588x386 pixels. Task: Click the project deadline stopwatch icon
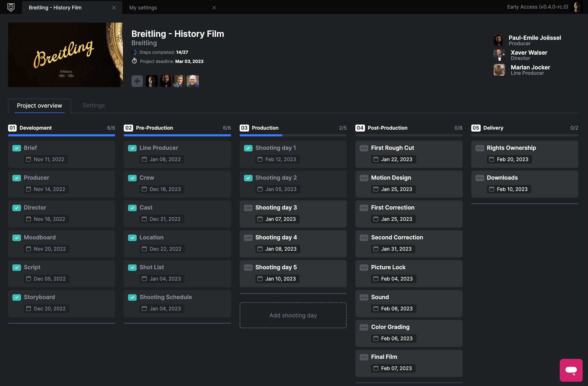[x=134, y=61]
